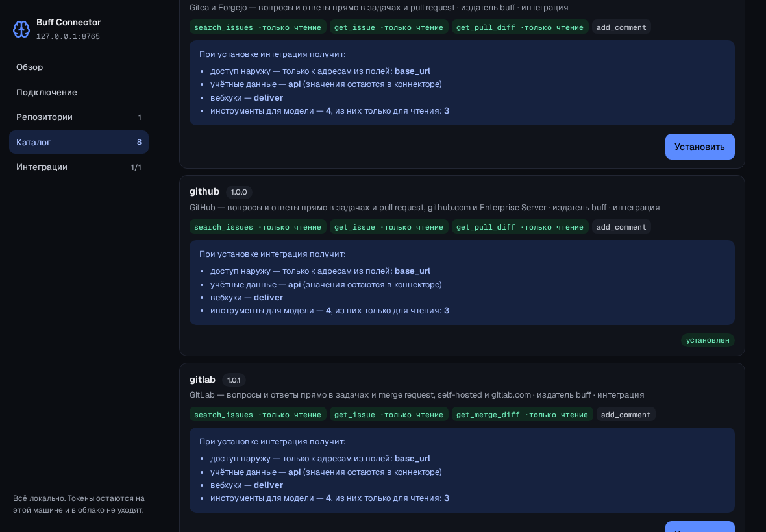Click the GitLab description line mentioning self-hosted

click(417, 395)
